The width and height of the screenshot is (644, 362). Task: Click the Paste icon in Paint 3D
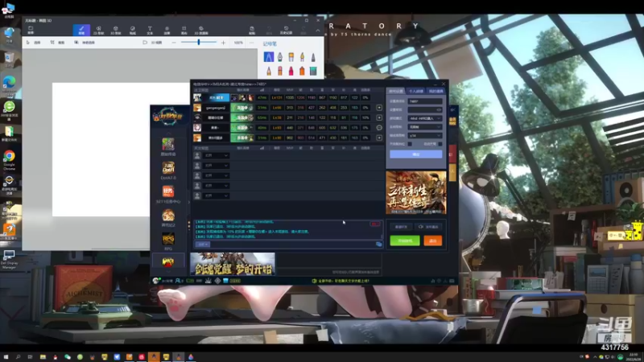252,30
